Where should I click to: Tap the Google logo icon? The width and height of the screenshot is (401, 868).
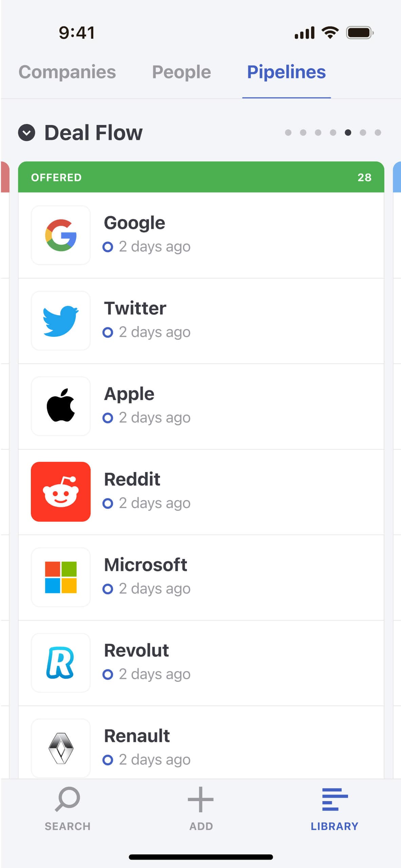point(61,235)
